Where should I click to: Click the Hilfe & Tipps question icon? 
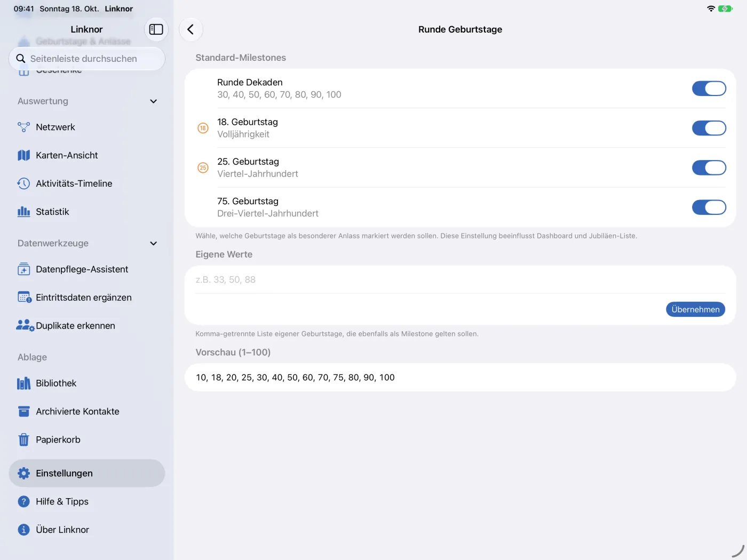(x=23, y=502)
